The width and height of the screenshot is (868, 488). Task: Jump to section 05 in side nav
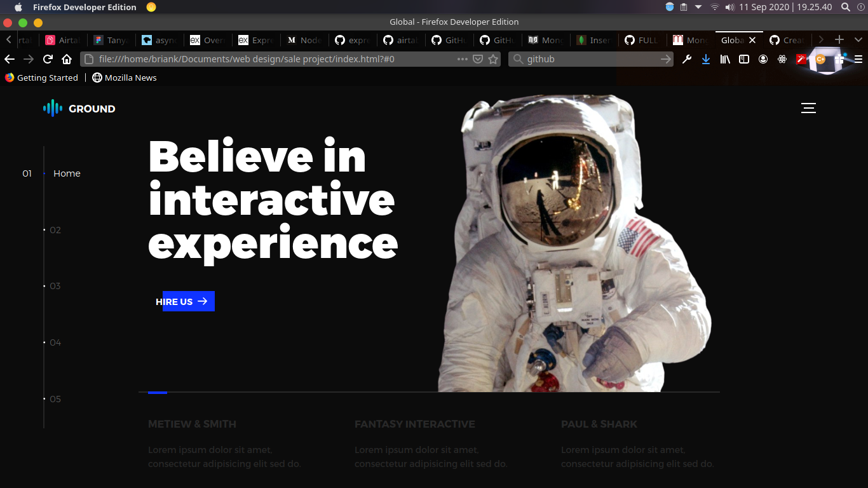pos(55,399)
